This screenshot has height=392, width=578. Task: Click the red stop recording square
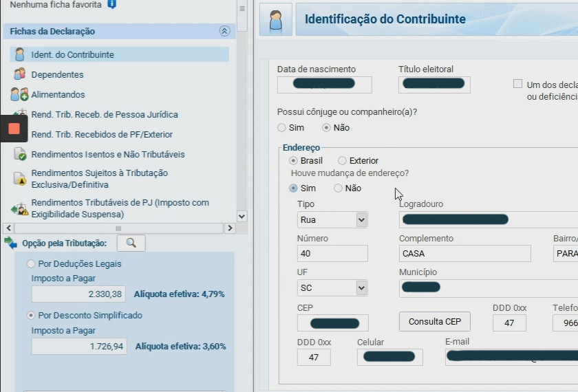click(14, 129)
